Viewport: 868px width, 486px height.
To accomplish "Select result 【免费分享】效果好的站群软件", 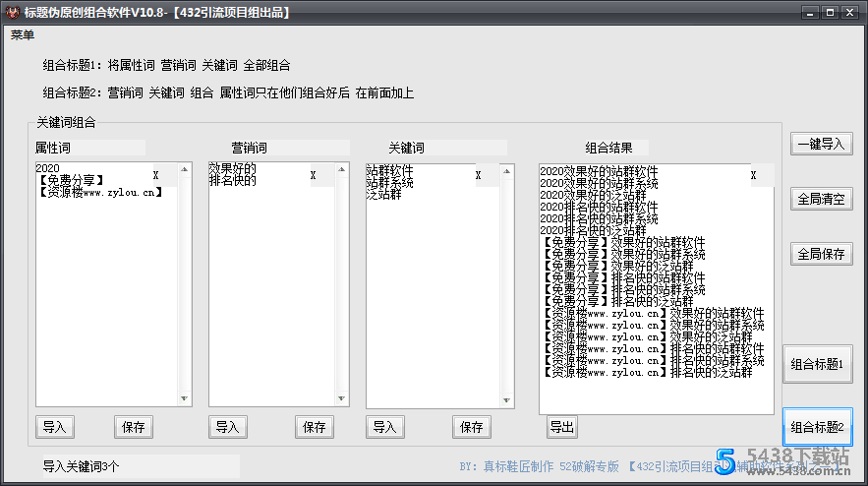I will 623,242.
